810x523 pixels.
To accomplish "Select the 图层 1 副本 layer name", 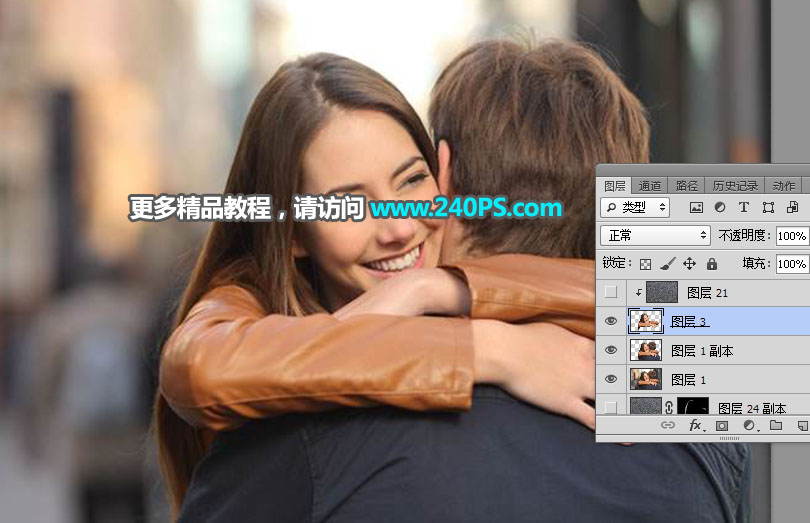I will click(702, 351).
